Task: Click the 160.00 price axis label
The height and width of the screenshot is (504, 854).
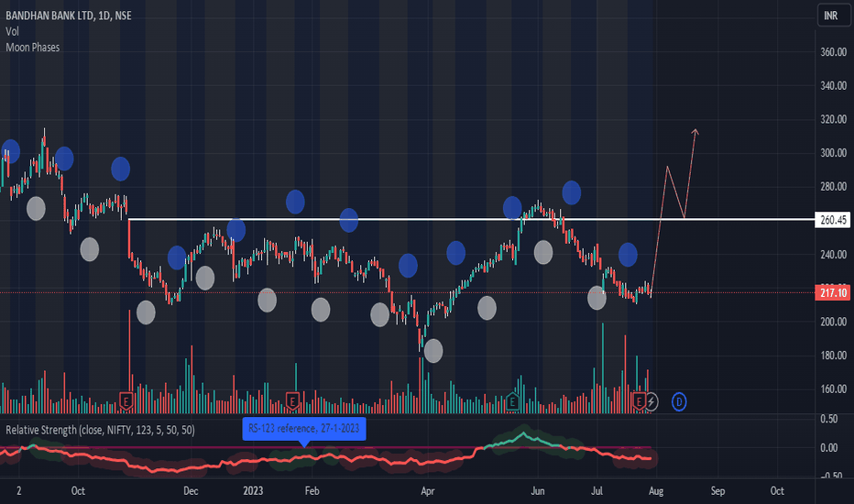Action: click(x=833, y=389)
